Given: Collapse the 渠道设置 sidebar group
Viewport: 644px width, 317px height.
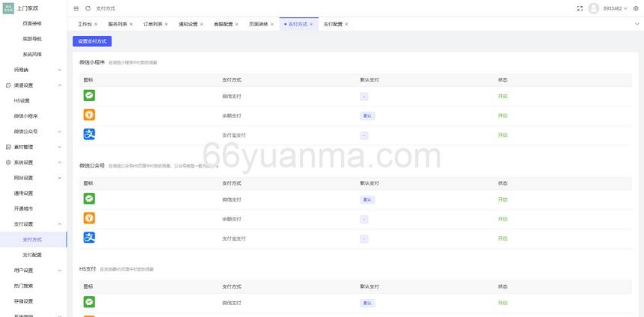Looking at the screenshot, I should pyautogui.click(x=60, y=85).
